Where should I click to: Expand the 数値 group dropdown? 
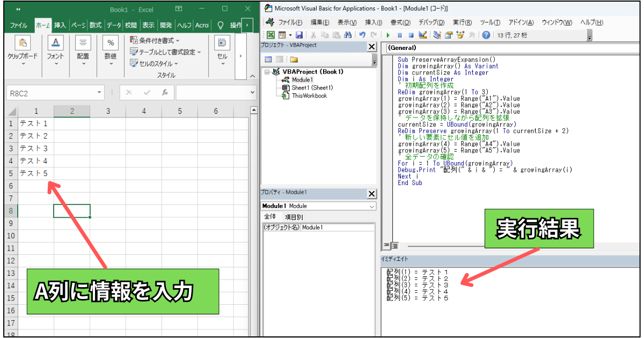(x=111, y=63)
